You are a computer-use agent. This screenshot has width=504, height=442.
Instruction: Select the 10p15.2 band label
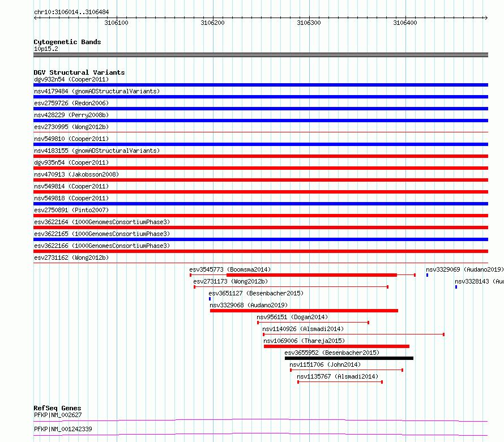pos(46,49)
